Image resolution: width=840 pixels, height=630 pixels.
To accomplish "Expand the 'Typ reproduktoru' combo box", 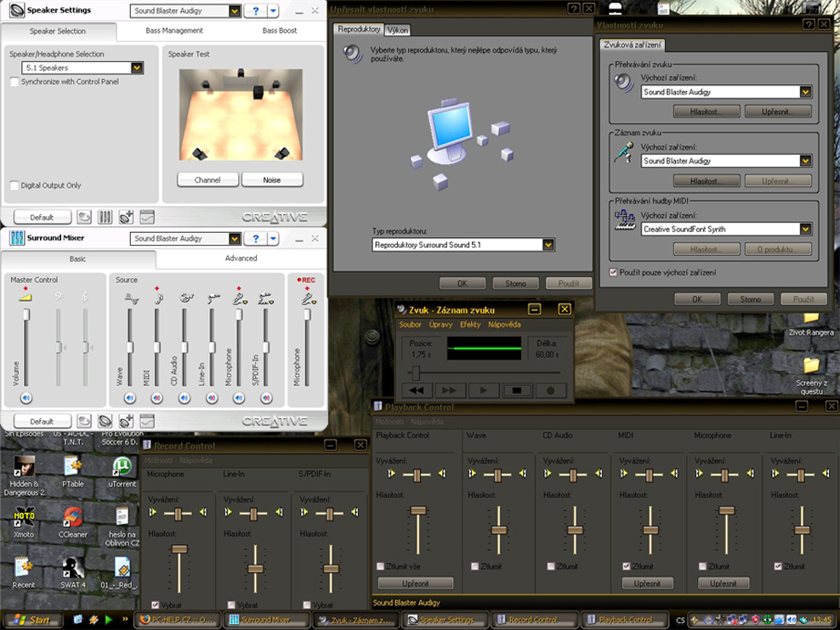I will tap(548, 245).
